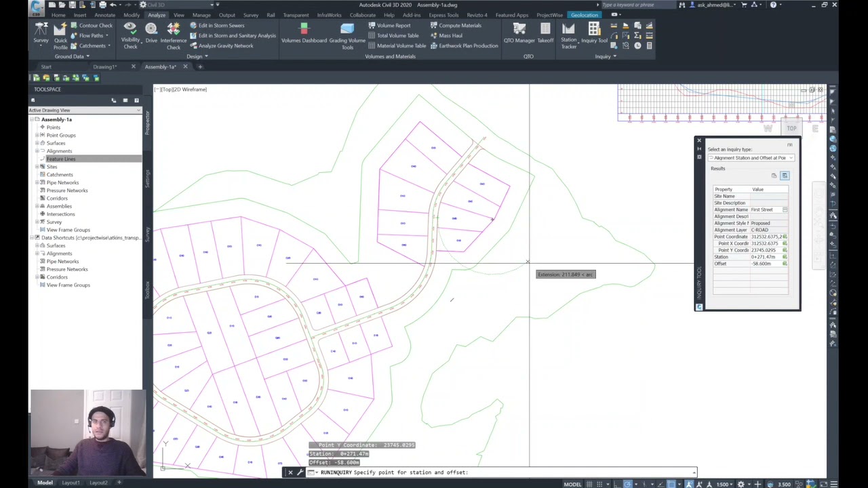The width and height of the screenshot is (868, 488).
Task: Select Layout1 tab at the bottom
Action: [71, 483]
